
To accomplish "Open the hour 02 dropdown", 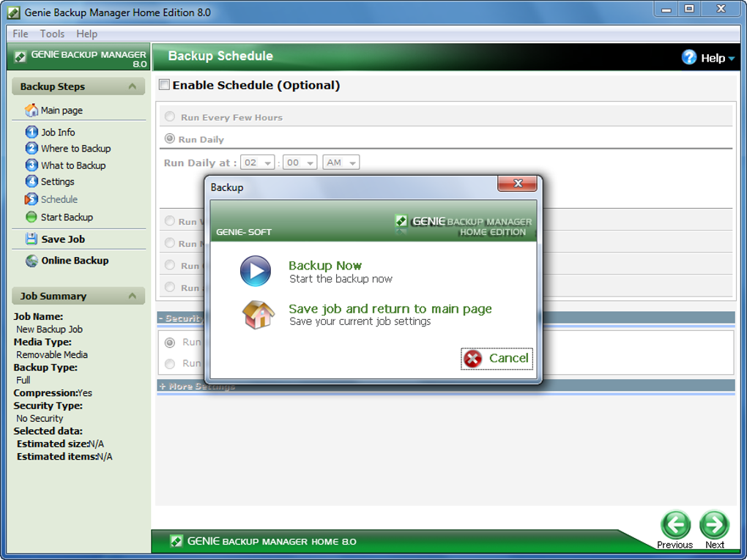I will (257, 163).
